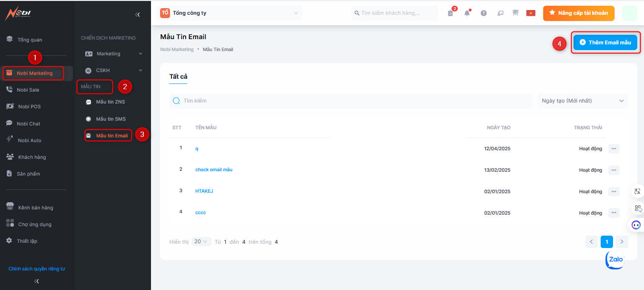Open the notifications bell icon
The image size is (644, 290).
click(467, 13)
